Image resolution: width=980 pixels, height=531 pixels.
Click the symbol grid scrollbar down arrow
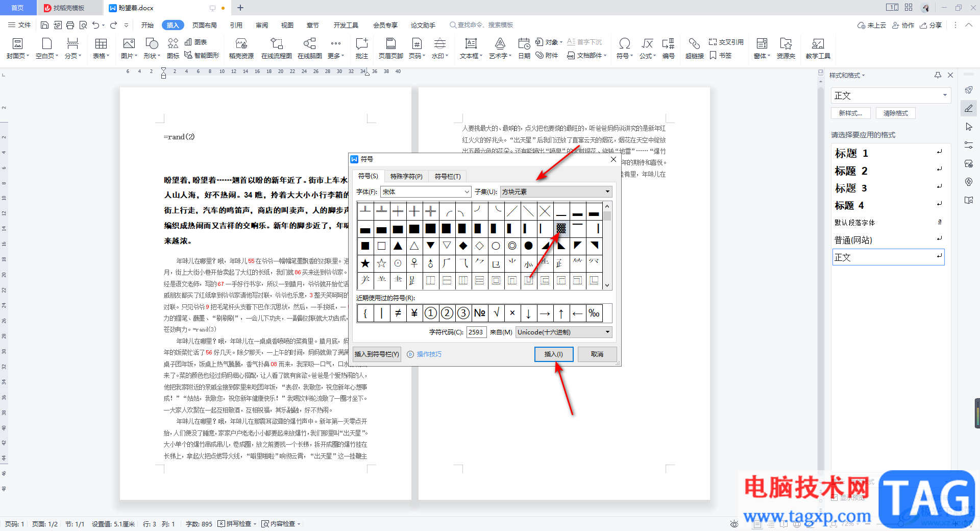tap(607, 285)
